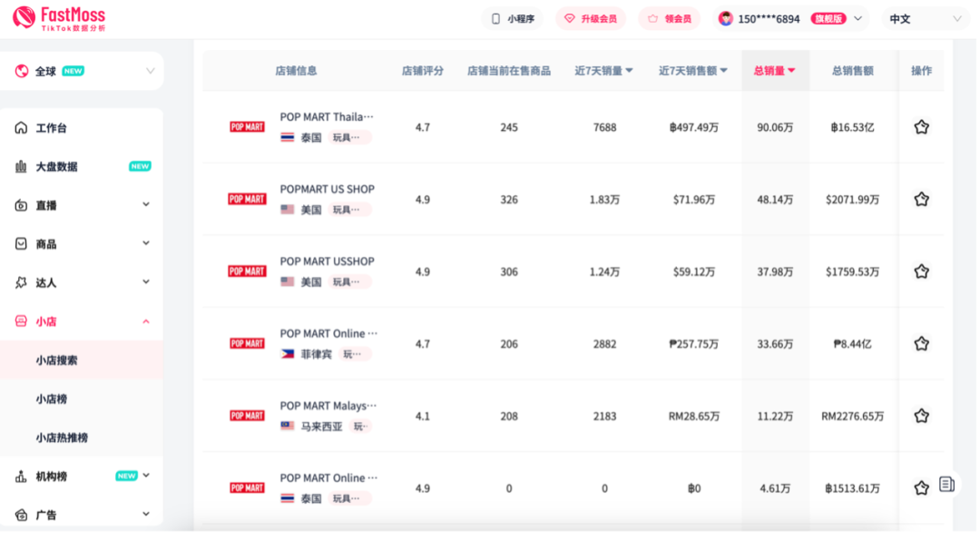The width and height of the screenshot is (980, 533).
Task: Click the 直播 camera icon
Action: pos(21,205)
